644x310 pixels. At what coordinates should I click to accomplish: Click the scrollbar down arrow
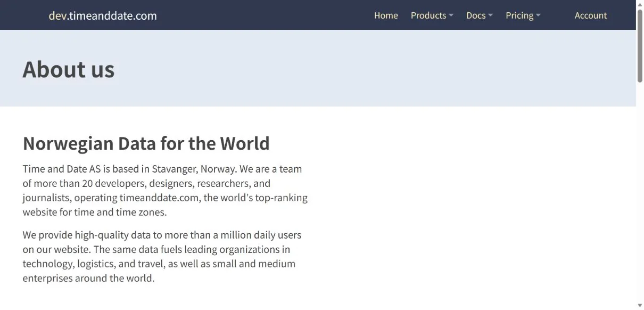click(640, 305)
